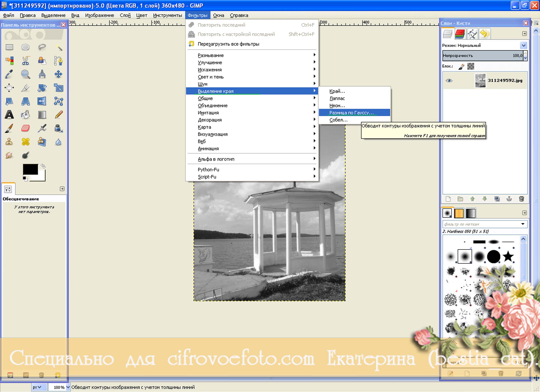This screenshot has width=540, height=392.
Task: Select the Bucket Fill tool
Action: tap(26, 115)
